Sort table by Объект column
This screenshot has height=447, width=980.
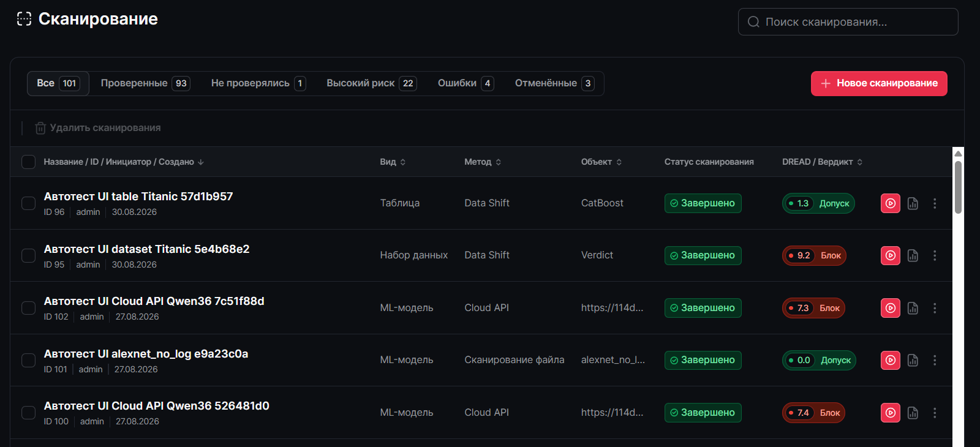coord(601,162)
